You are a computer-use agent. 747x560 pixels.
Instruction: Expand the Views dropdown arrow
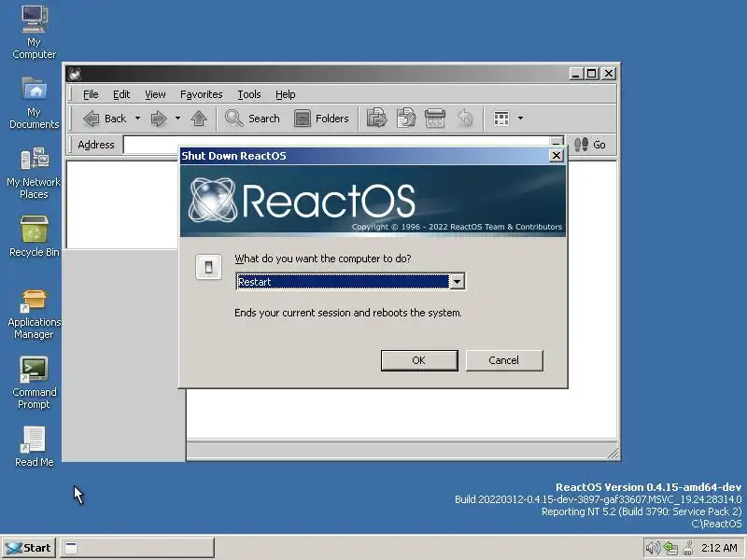[520, 119]
